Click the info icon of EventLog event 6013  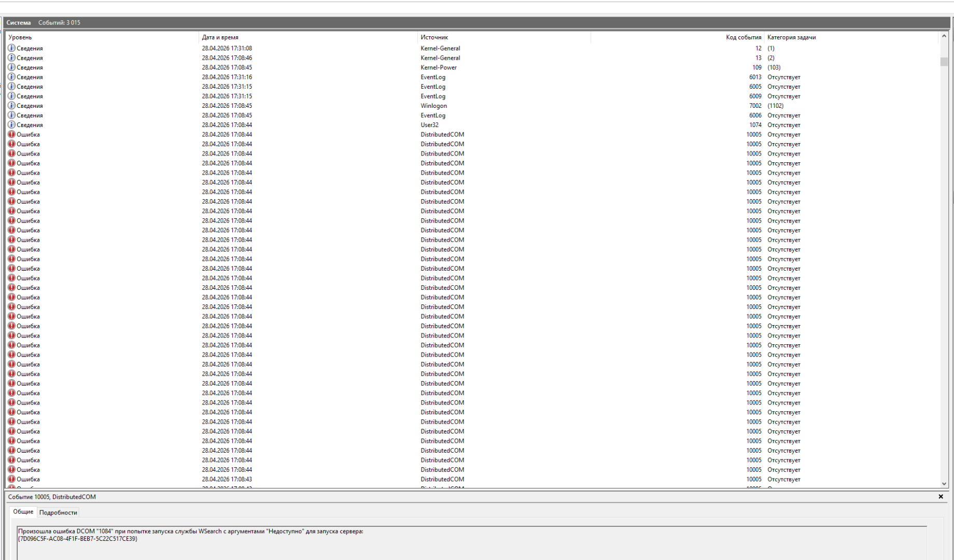tap(11, 77)
